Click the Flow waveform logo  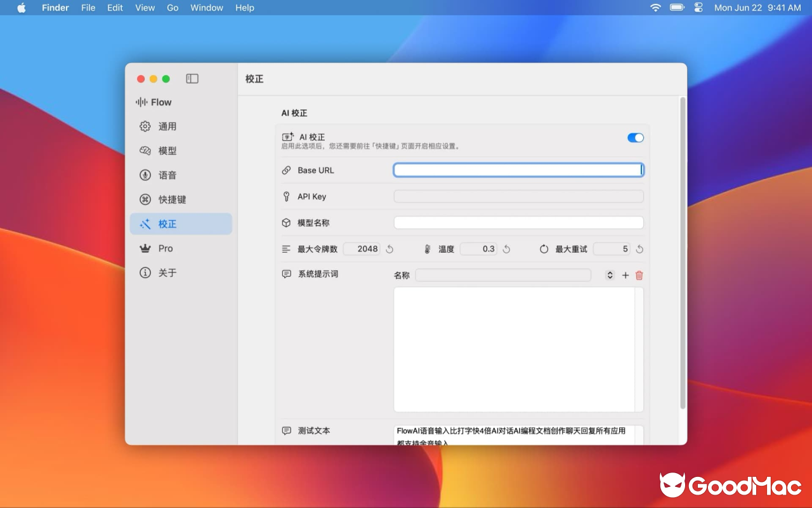(x=141, y=102)
